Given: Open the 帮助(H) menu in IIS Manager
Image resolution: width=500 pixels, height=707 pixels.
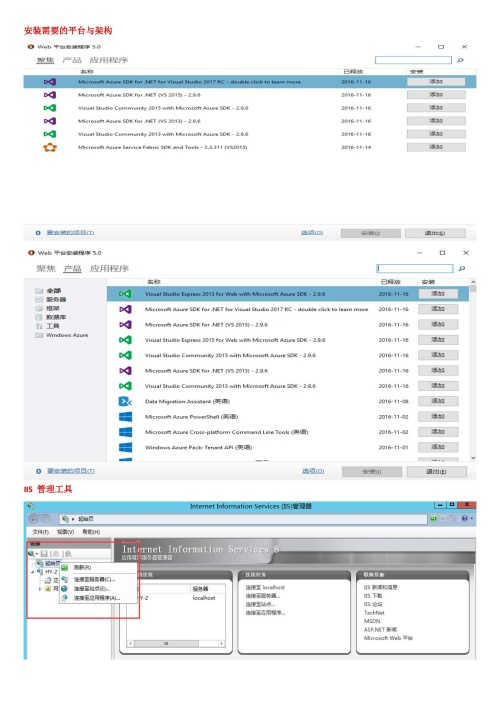Looking at the screenshot, I should click(91, 532).
